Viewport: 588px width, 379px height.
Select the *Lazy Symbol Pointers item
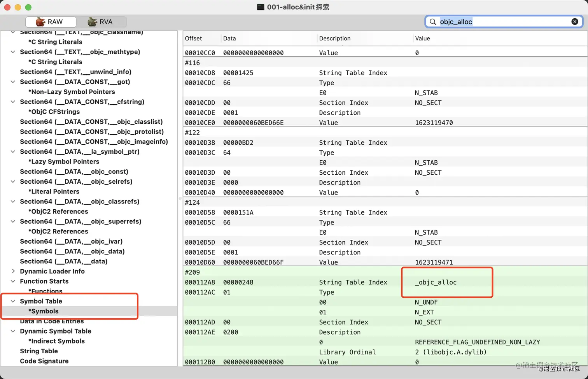coord(63,161)
